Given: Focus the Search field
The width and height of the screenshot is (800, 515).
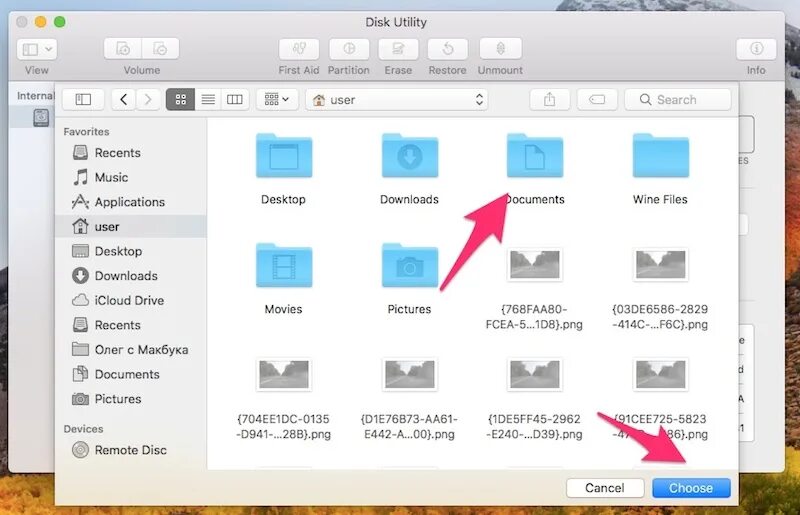Looking at the screenshot, I should 678,100.
